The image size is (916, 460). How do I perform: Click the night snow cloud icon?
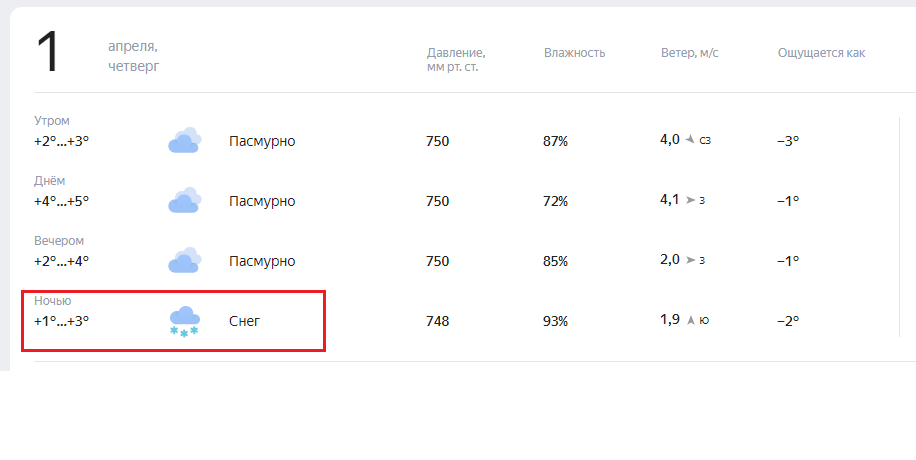click(x=184, y=321)
